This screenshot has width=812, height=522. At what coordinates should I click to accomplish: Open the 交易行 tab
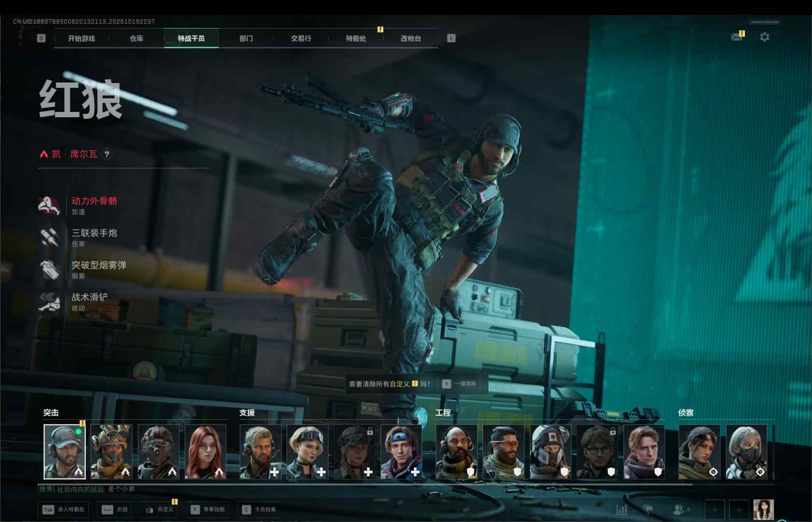(301, 38)
